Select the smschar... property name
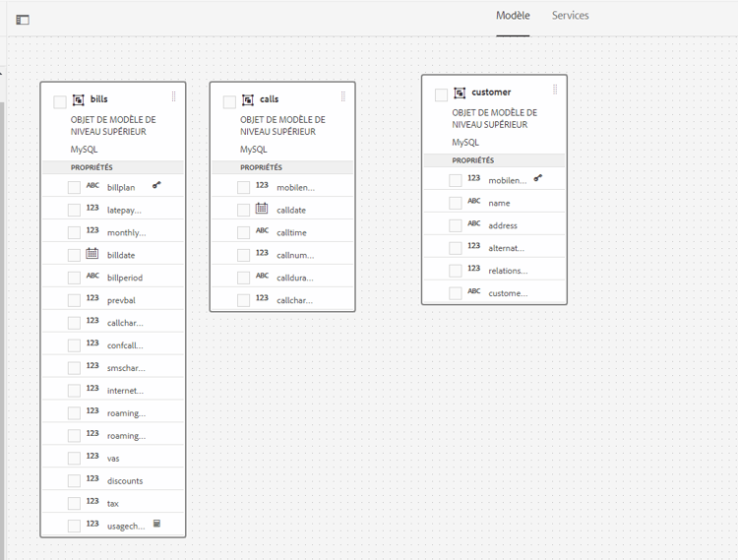738x560 pixels. pos(126,368)
